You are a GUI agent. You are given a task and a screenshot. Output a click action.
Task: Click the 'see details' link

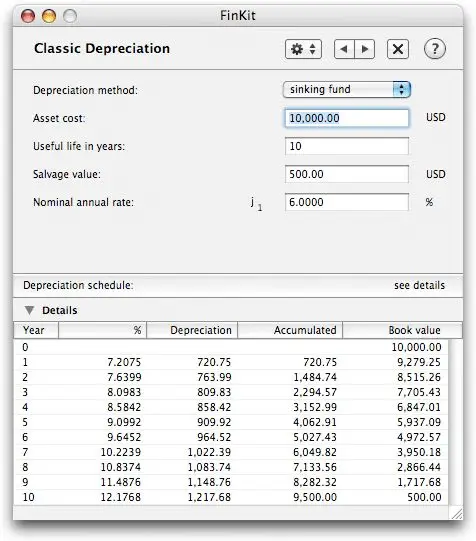point(419,285)
